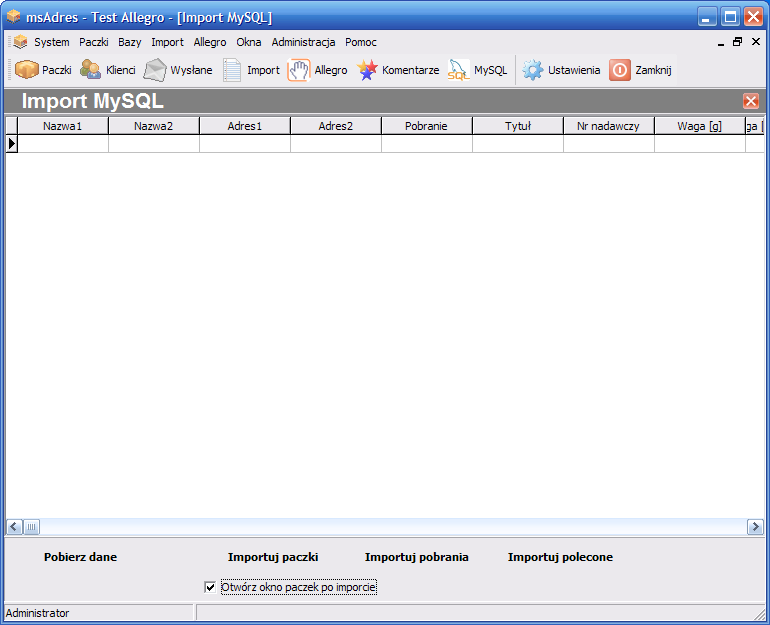Open the Paczki toolbar package icon
The height and width of the screenshot is (625, 770).
tap(27, 70)
